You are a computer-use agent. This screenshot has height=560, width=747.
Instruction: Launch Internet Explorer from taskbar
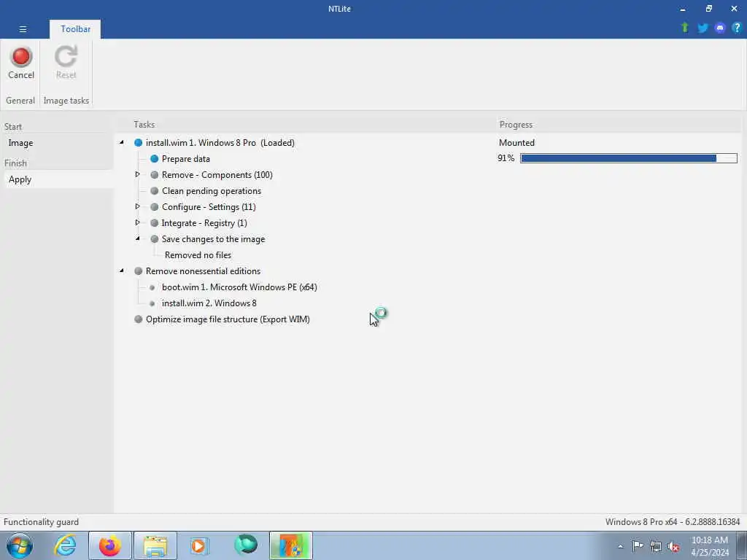[x=65, y=545]
